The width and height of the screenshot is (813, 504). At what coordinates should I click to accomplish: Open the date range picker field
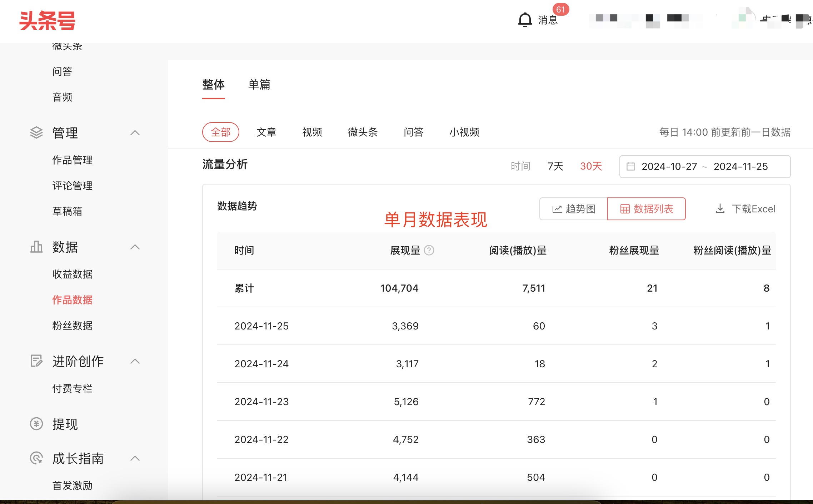705,166
